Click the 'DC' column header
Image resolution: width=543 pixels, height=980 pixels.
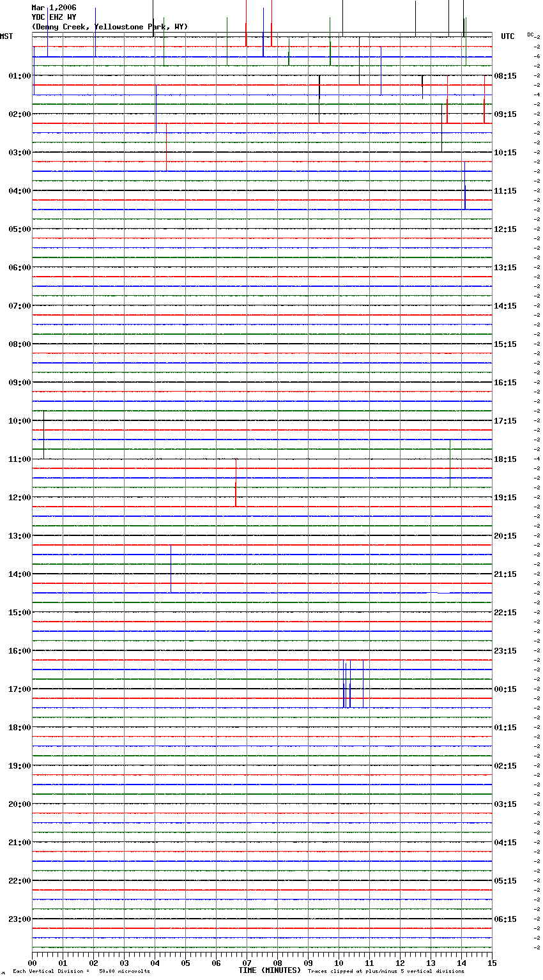[530, 34]
